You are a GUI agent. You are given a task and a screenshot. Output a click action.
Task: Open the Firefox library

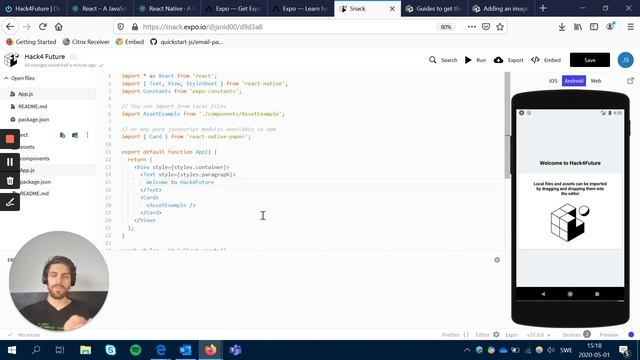578,27
